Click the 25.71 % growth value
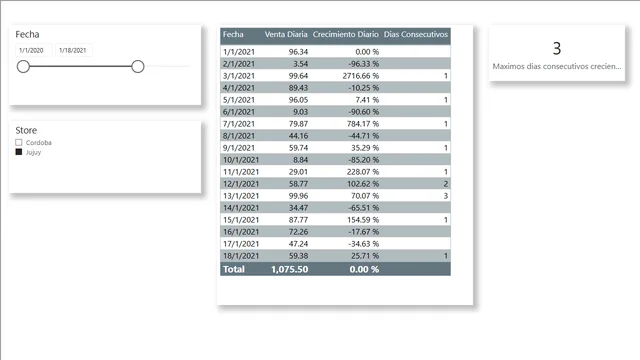 (365, 256)
